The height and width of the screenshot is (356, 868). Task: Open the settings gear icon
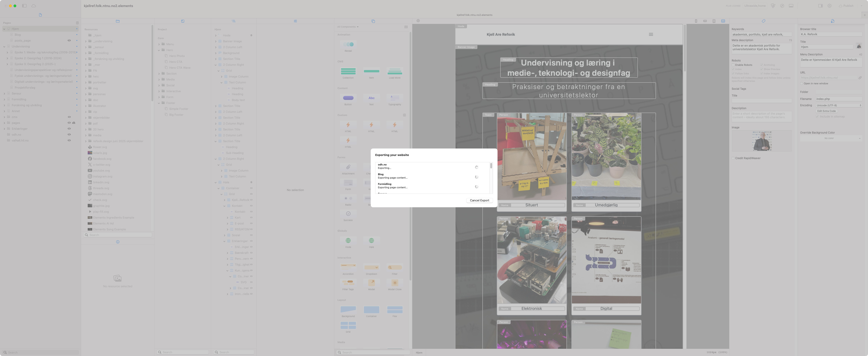click(x=830, y=6)
